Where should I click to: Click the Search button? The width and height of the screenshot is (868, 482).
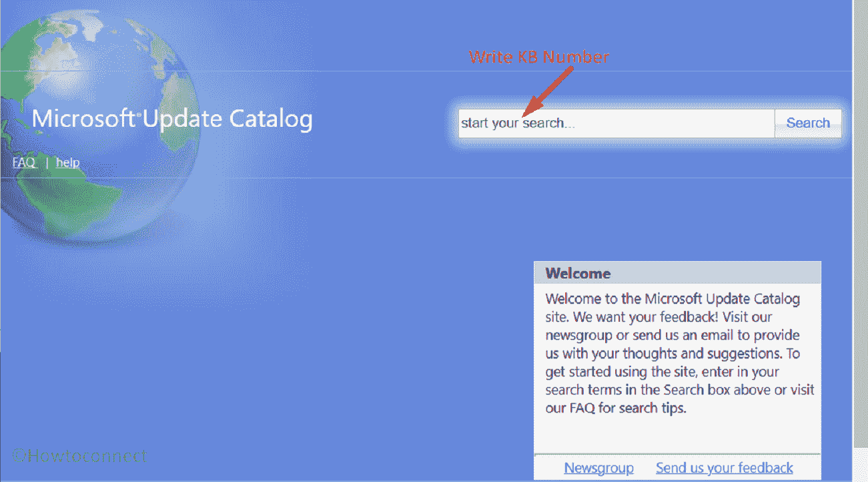point(807,124)
